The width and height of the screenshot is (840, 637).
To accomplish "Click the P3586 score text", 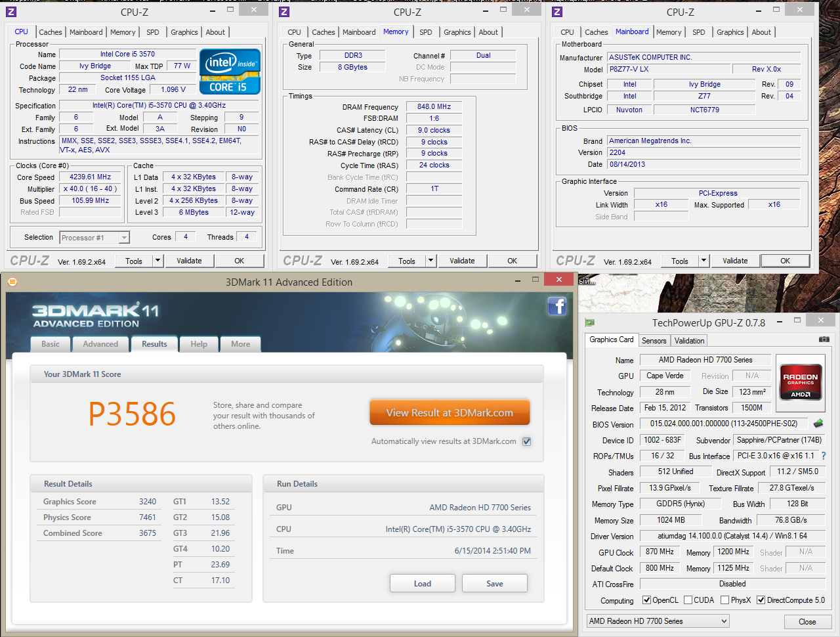I will [132, 414].
